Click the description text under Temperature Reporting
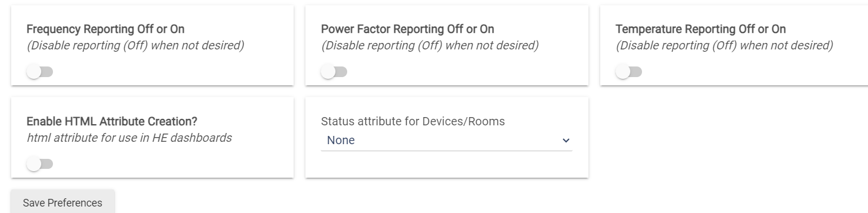Screen dimensions: 868x213 click(x=724, y=46)
